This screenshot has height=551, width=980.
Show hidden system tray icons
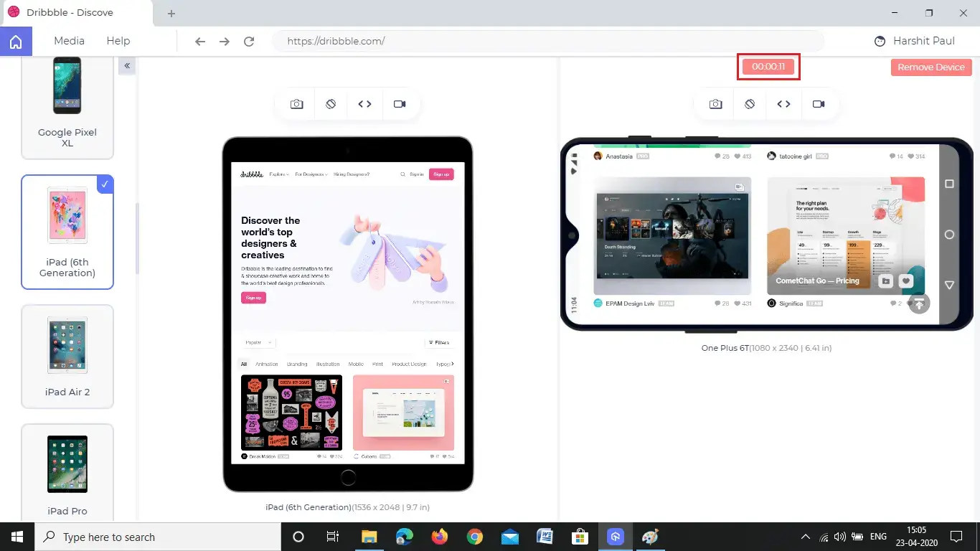point(806,537)
